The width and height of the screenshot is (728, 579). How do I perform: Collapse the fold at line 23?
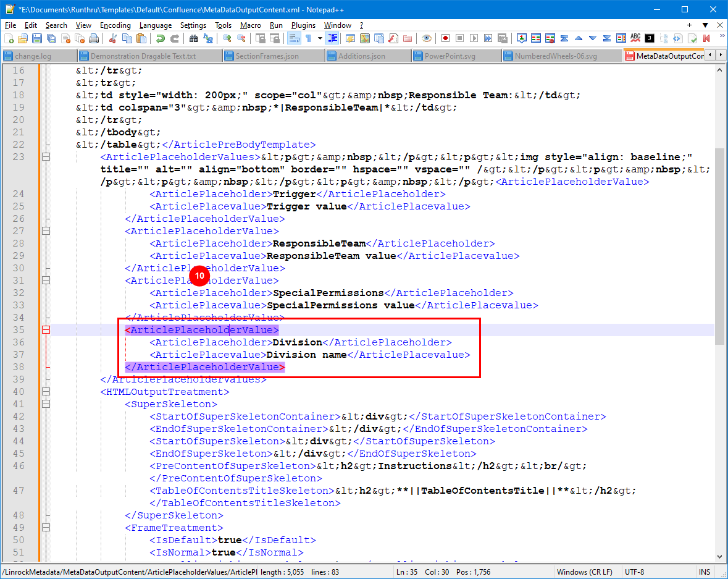point(45,157)
